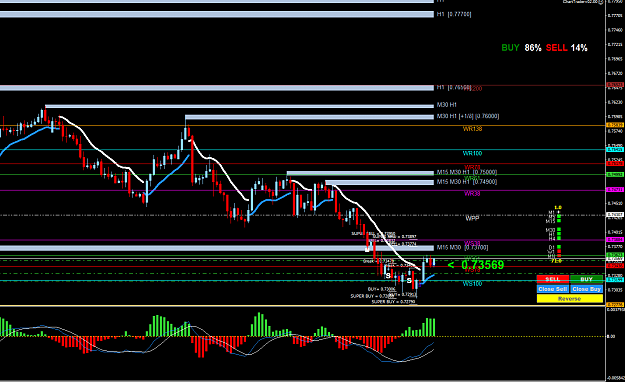
Task: Select the WPP weekly pivot label
Action: pos(472,218)
